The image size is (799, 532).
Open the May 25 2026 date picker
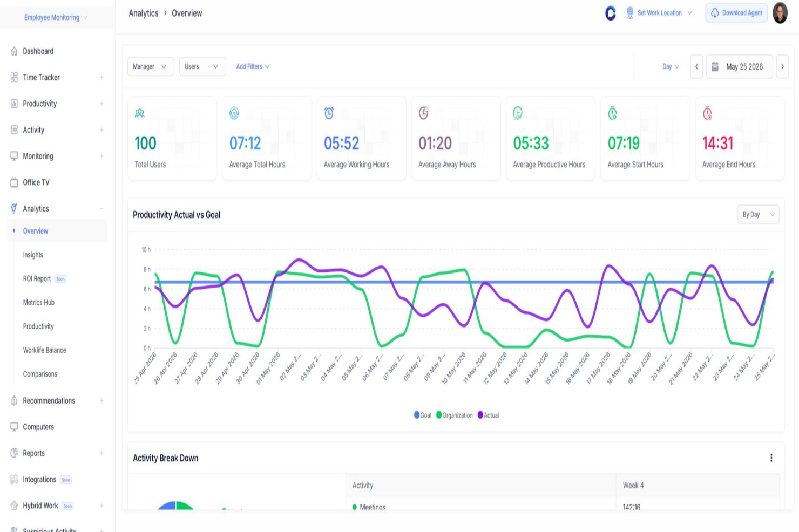[739, 67]
